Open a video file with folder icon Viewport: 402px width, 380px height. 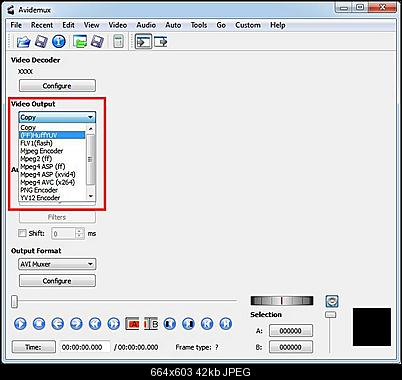click(x=23, y=42)
